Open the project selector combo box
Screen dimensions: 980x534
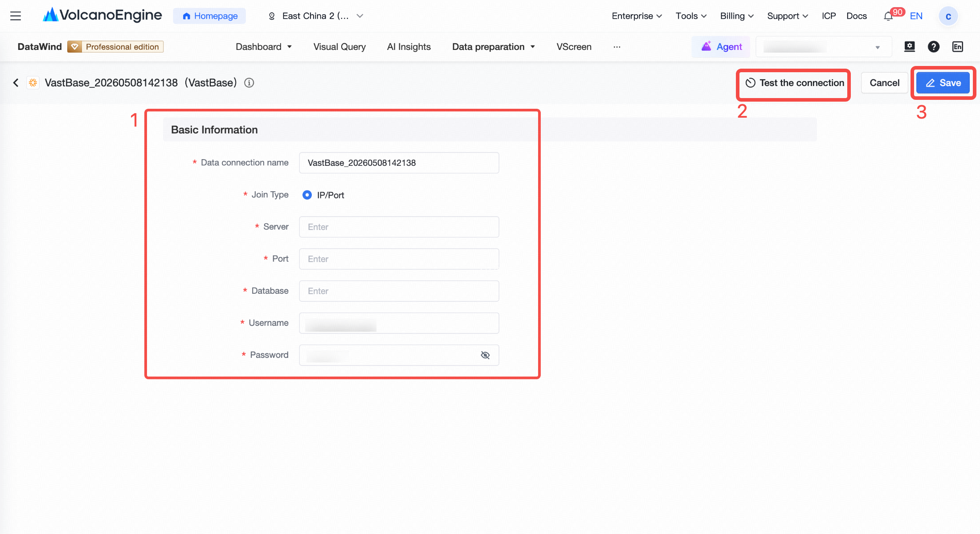pos(824,47)
